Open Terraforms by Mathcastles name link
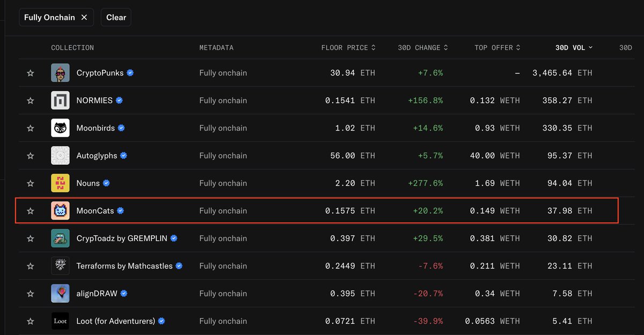 125,266
